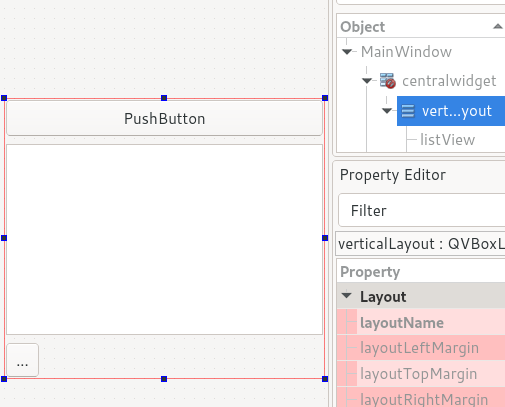Collapse the Layout property group
505x407 pixels.
pyautogui.click(x=347, y=296)
